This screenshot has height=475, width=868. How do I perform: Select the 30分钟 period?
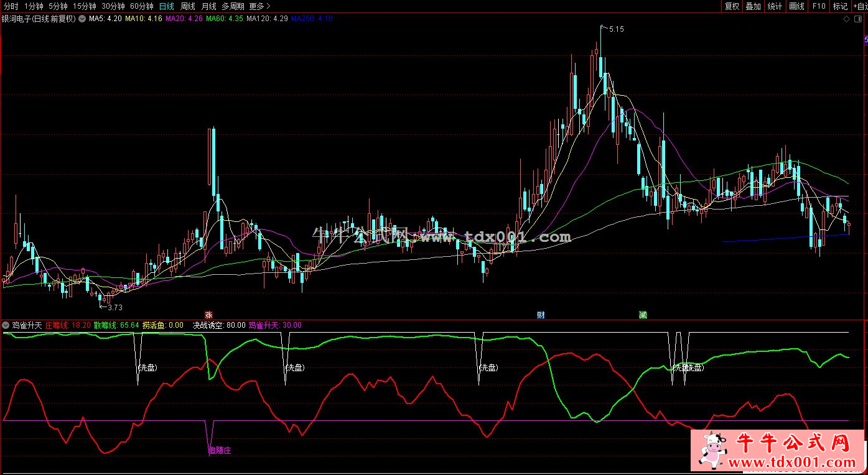point(113,6)
